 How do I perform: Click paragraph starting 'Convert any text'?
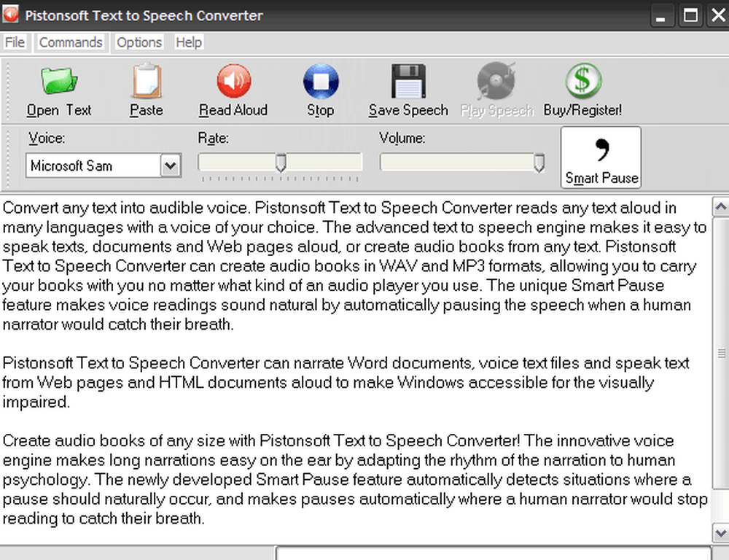354,265
